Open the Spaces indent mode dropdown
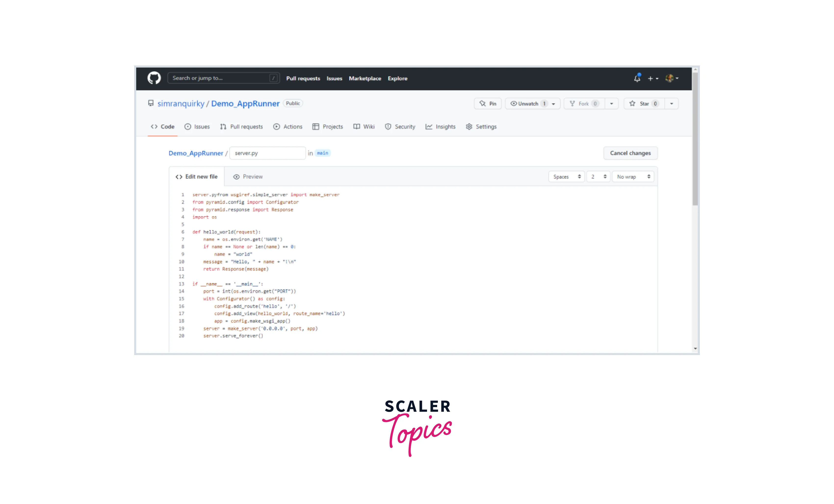This screenshot has height=504, width=834. tap(566, 176)
